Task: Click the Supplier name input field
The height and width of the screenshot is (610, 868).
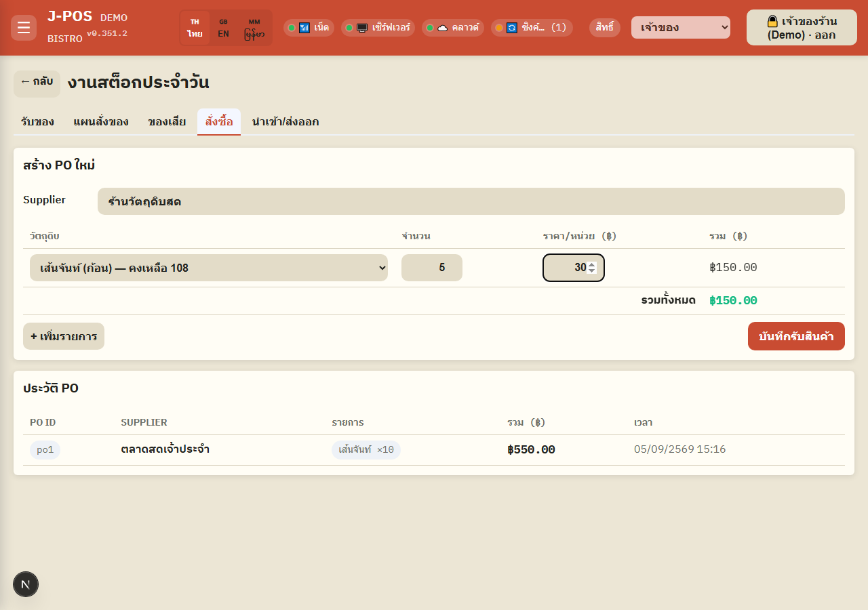Action: (x=471, y=201)
